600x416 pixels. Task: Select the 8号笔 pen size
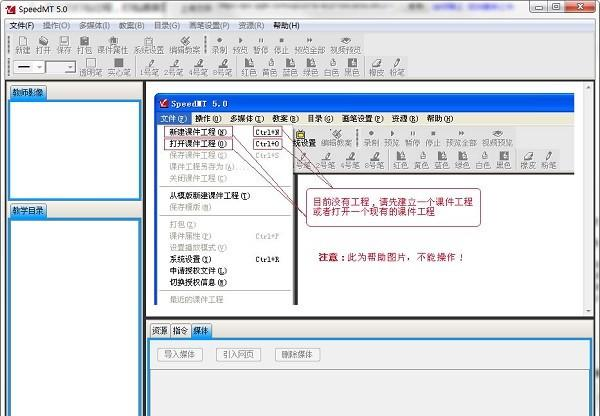click(223, 67)
